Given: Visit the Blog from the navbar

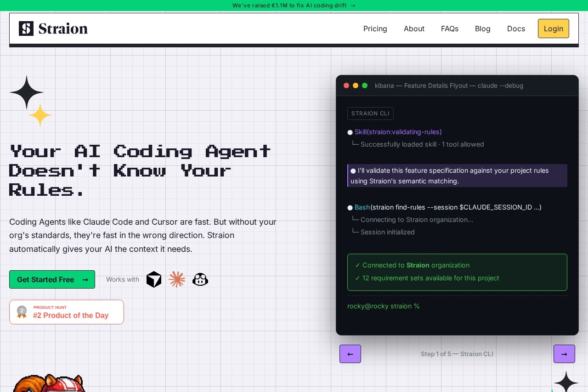Looking at the screenshot, I should pos(483,28).
